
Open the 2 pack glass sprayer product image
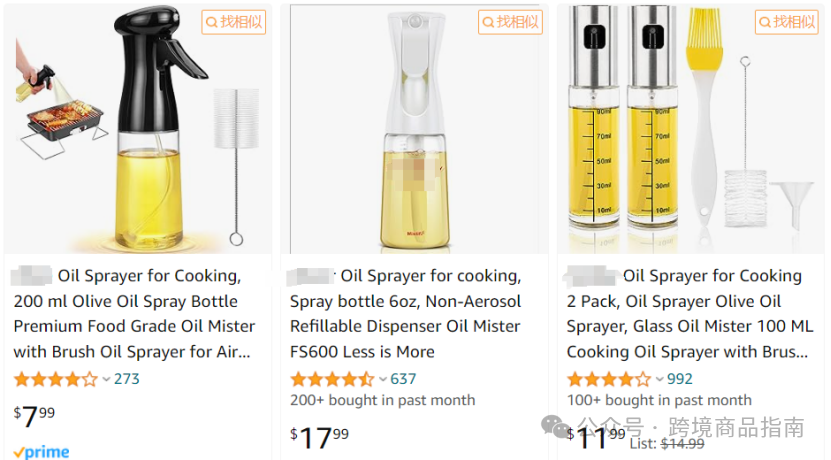[691, 129]
